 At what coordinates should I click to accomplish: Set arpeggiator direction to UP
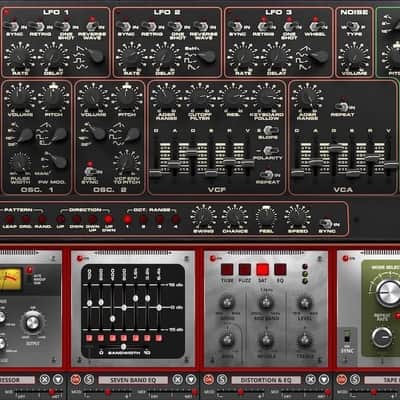60,219
